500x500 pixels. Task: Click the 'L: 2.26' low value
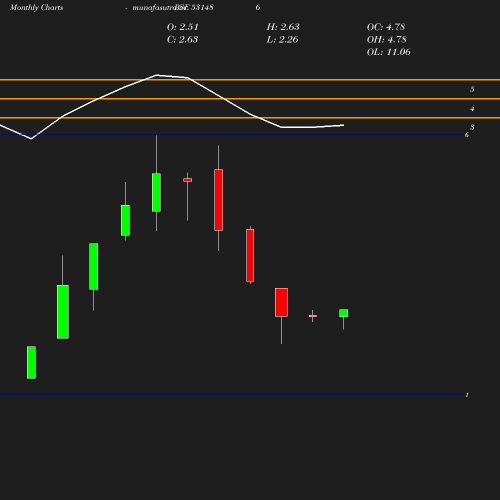pos(282,40)
